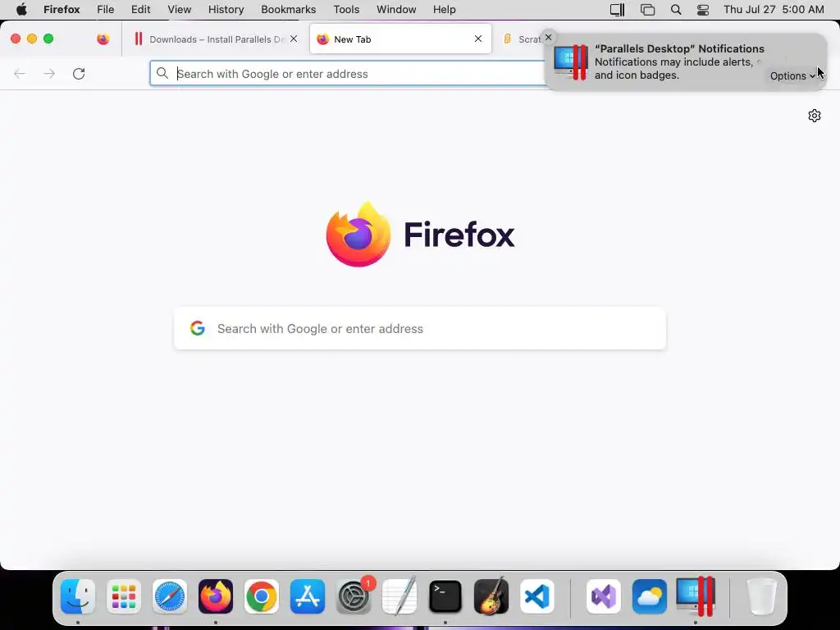Screen dimensions: 840x630
Task: Click Firefox in the Dock
Action: click(216, 596)
